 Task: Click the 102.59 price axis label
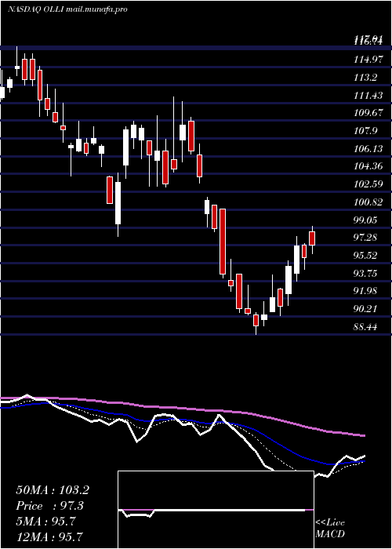(x=368, y=184)
